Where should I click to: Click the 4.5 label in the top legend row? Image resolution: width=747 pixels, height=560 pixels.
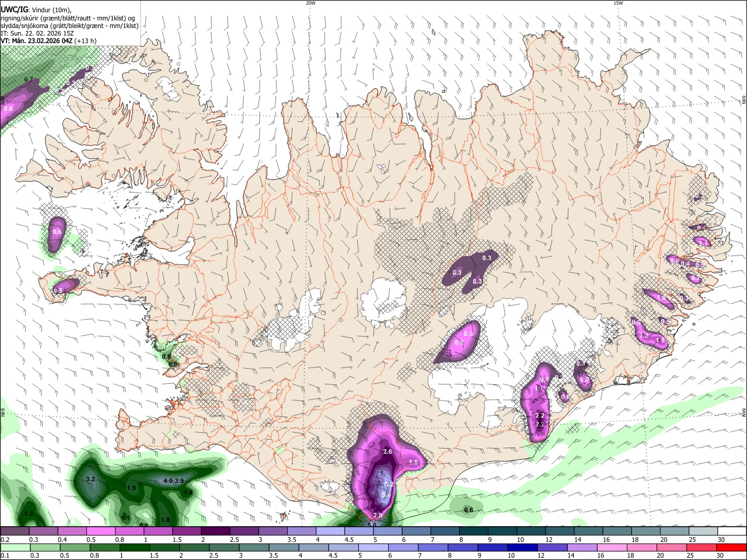click(349, 540)
